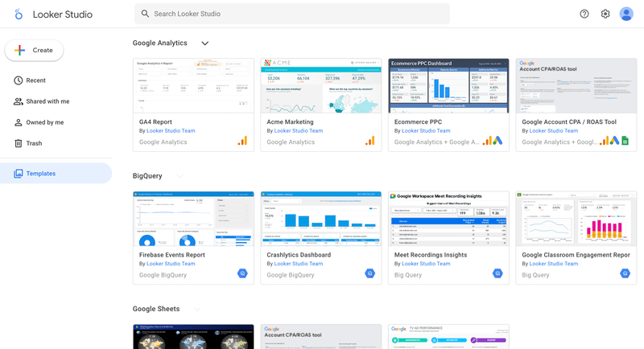This screenshot has height=349, width=644.
Task: Click Looker Studio Team link under GA4 Report
Action: point(171,131)
